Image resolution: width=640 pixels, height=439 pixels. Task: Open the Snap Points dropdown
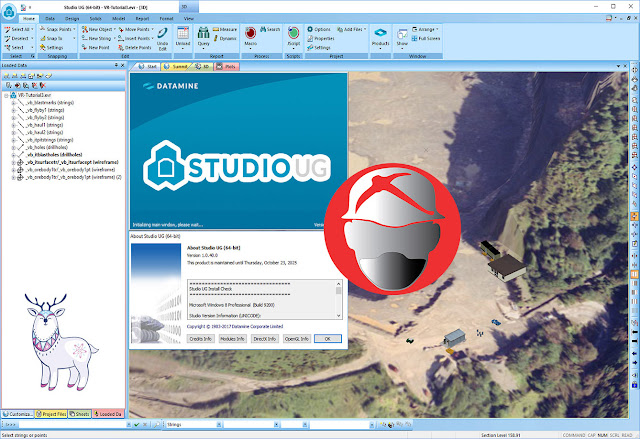click(x=74, y=29)
